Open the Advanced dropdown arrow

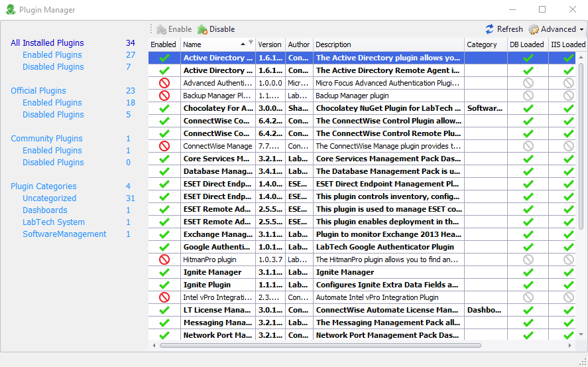coord(581,30)
